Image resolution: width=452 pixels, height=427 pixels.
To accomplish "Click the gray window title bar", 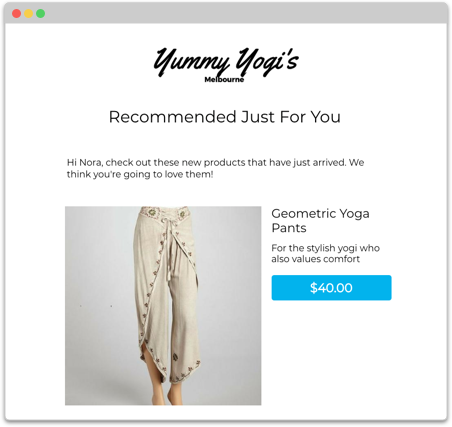I will pyautogui.click(x=226, y=13).
